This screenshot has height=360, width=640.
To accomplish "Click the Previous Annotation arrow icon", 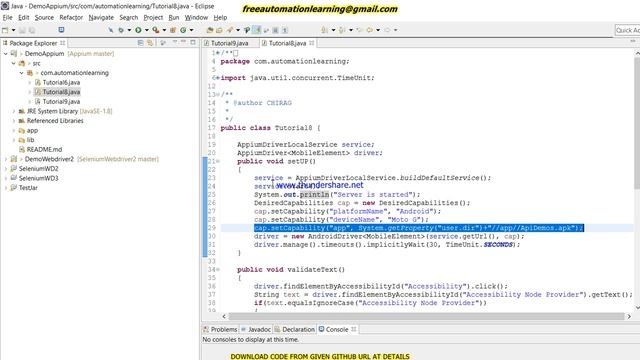I will (x=342, y=30).
